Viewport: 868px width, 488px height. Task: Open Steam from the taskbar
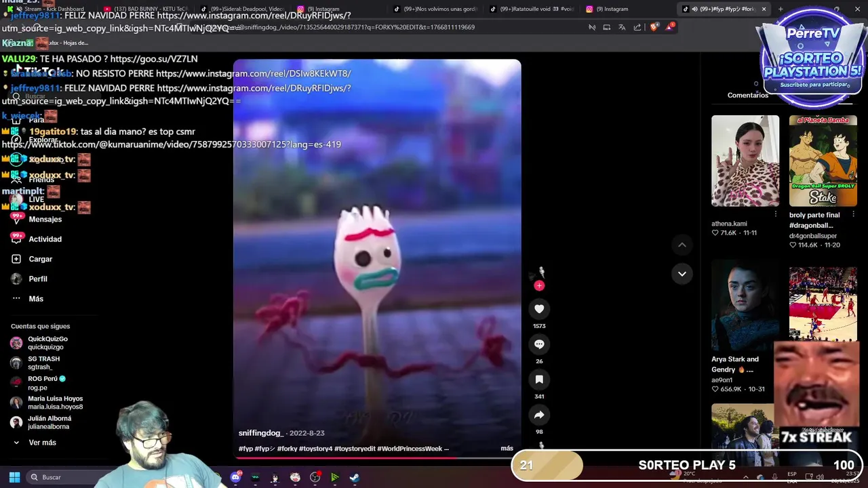(x=354, y=477)
